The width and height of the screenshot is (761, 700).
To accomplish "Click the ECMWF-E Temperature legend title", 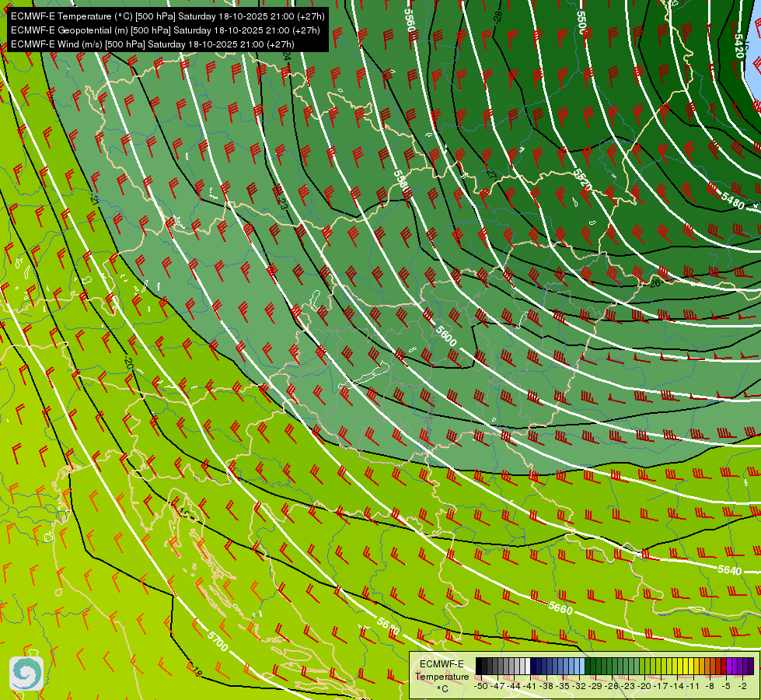I will pos(442,670).
